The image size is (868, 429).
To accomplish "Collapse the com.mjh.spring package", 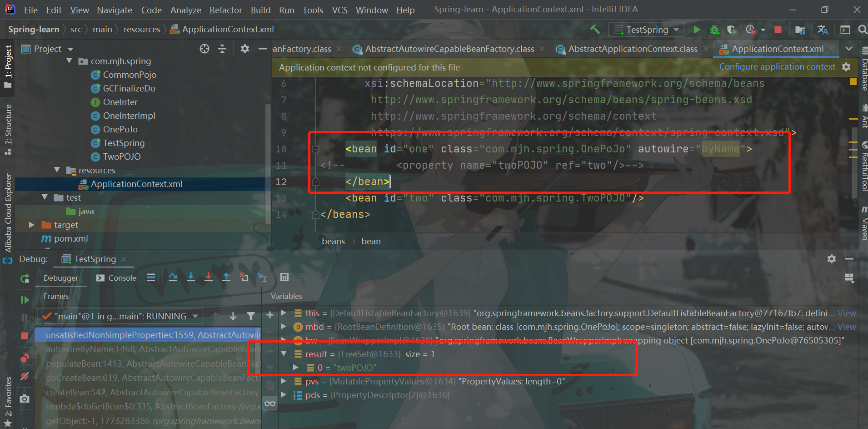I will click(70, 61).
